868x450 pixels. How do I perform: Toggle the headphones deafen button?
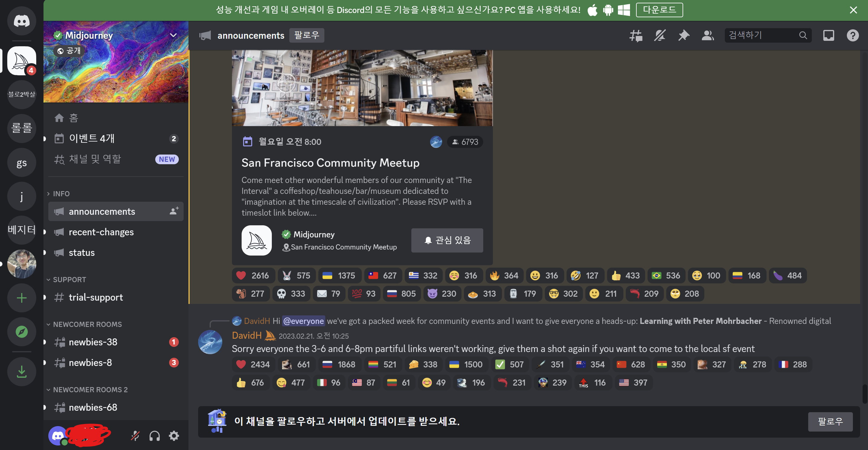tap(155, 436)
